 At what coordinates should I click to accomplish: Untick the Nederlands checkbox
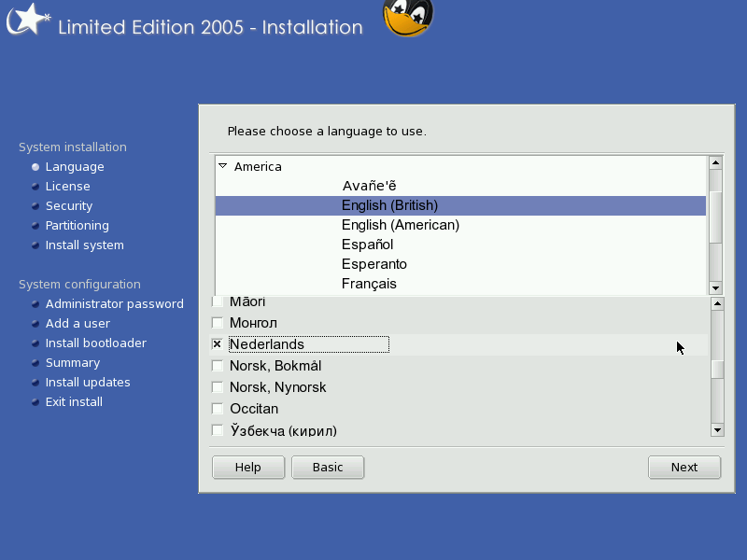218,343
